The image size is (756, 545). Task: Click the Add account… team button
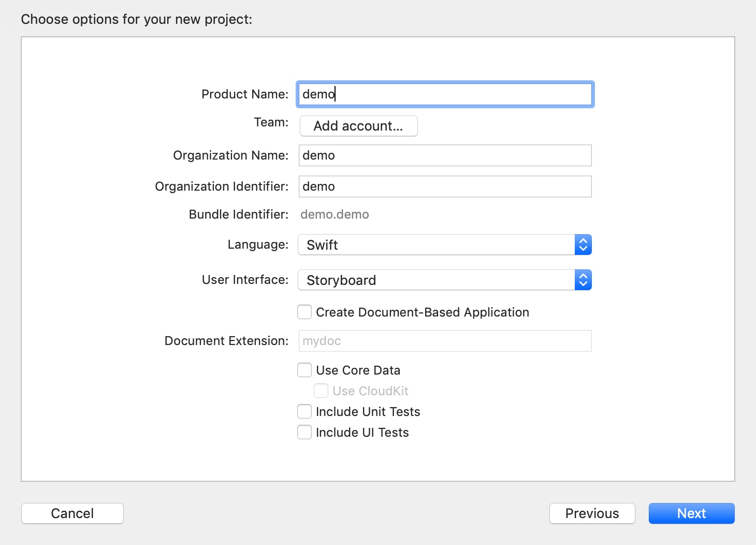tap(358, 126)
